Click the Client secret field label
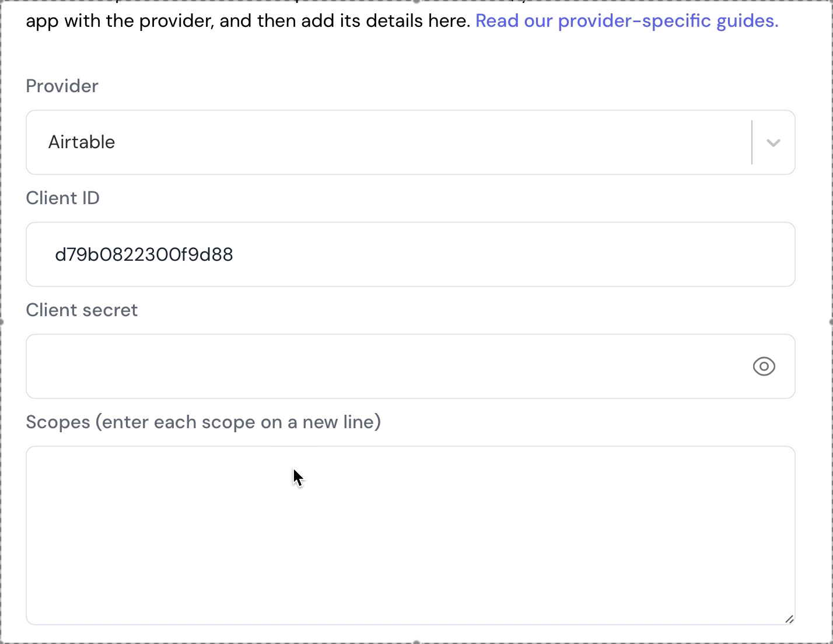 82,310
